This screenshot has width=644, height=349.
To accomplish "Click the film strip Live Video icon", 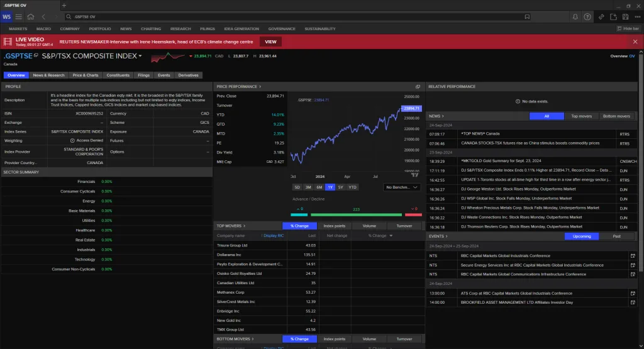I will point(8,42).
